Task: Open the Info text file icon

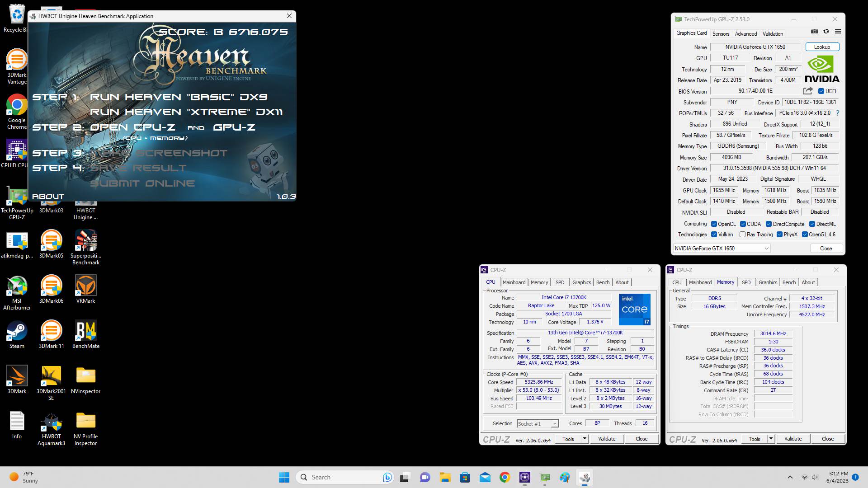Action: click(17, 425)
